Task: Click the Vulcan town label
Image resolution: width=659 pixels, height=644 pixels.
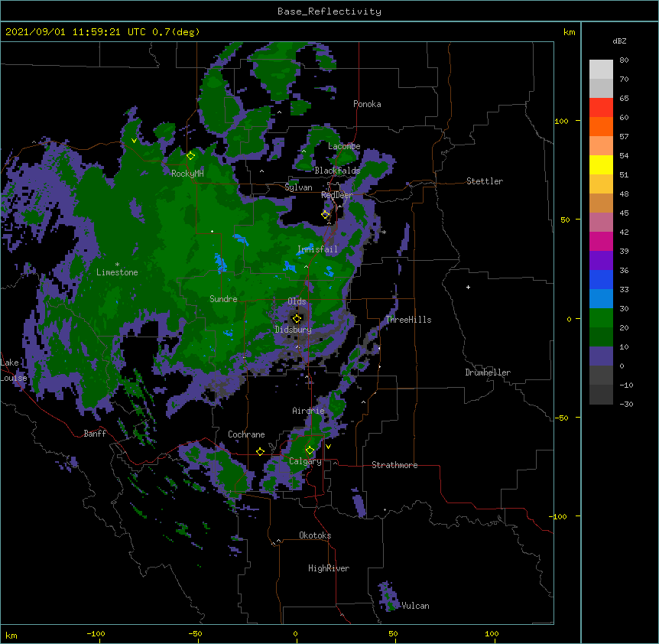Action: (x=416, y=606)
